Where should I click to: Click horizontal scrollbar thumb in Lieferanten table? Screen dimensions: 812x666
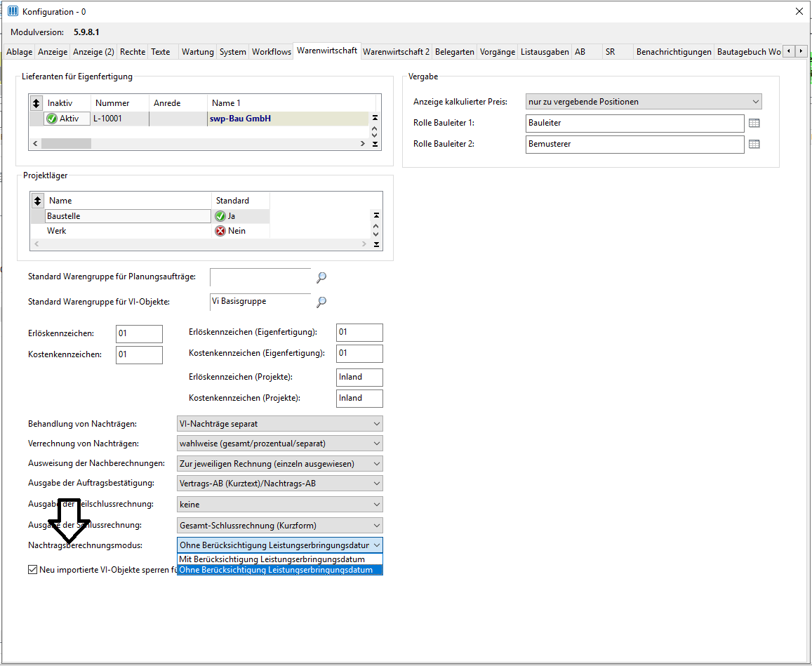coord(66,143)
